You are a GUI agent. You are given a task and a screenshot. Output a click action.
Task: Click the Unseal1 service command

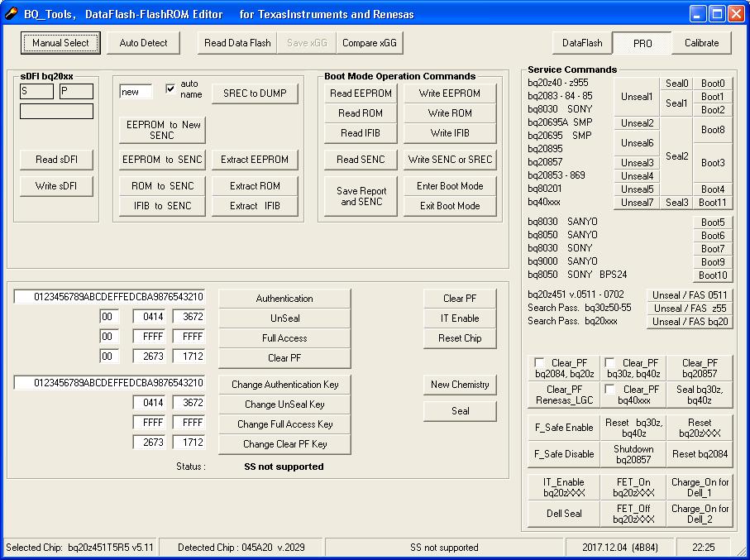tap(637, 97)
